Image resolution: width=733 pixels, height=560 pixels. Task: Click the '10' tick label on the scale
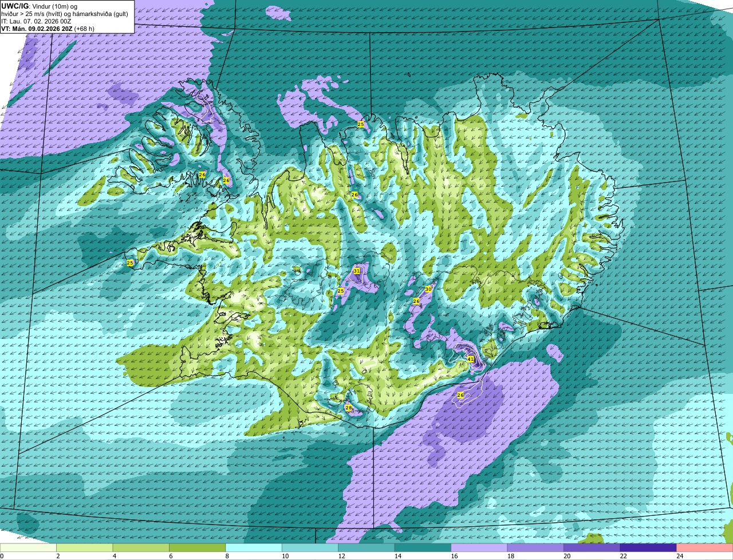pos(285,555)
